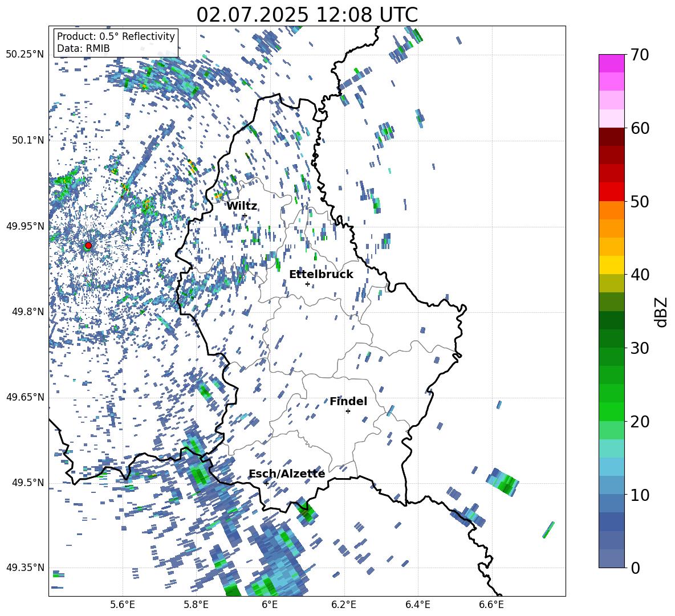This screenshot has width=675, height=616.
Task: Click the 50 value on colorbar
Action: coord(639,202)
